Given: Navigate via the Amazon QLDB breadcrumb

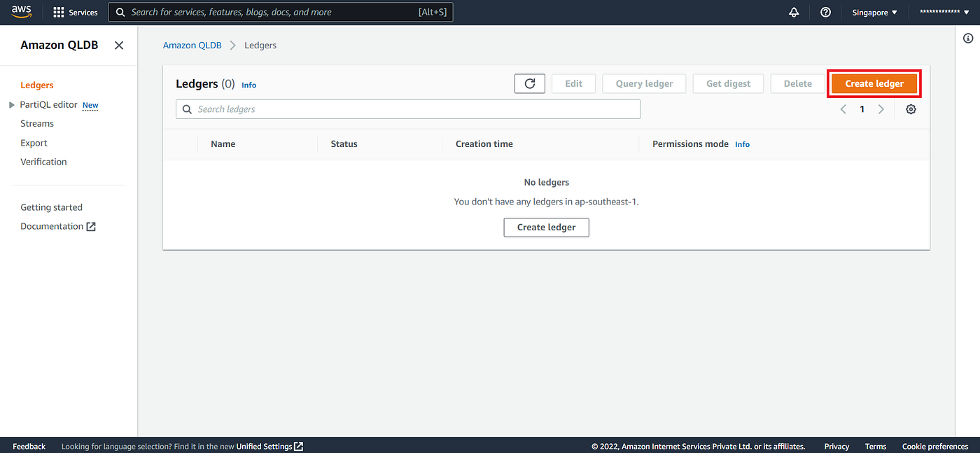Looking at the screenshot, I should tap(192, 45).
